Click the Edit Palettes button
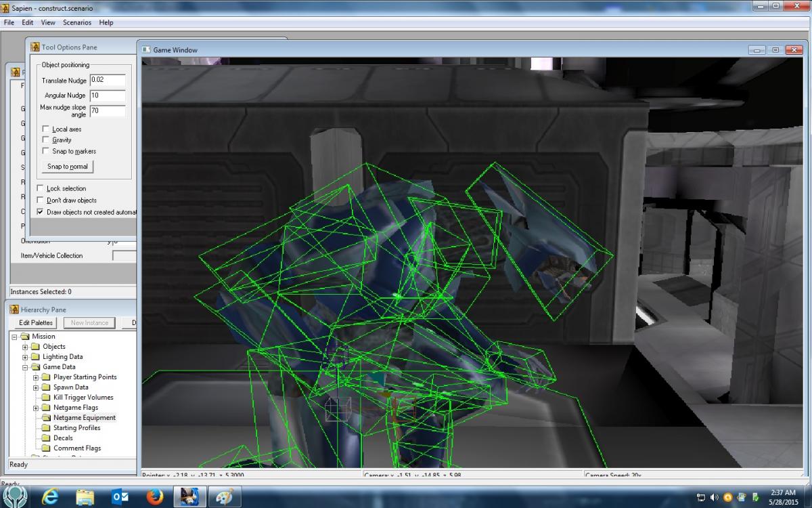 click(x=35, y=323)
